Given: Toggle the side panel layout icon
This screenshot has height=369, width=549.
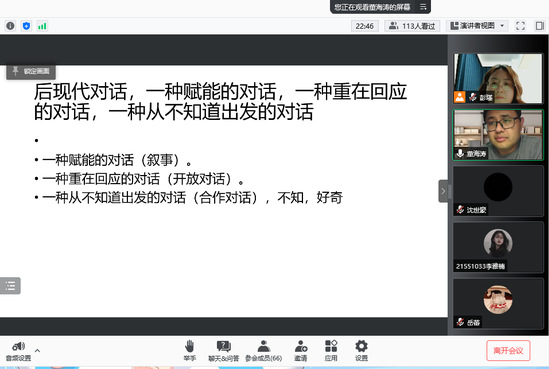Looking at the screenshot, I should click(540, 26).
